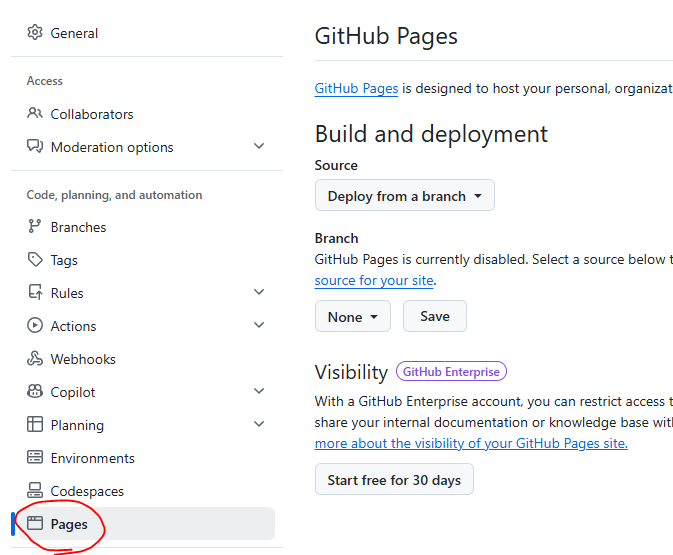
Task: Open the GitHub Pages link in description
Action: [x=356, y=88]
